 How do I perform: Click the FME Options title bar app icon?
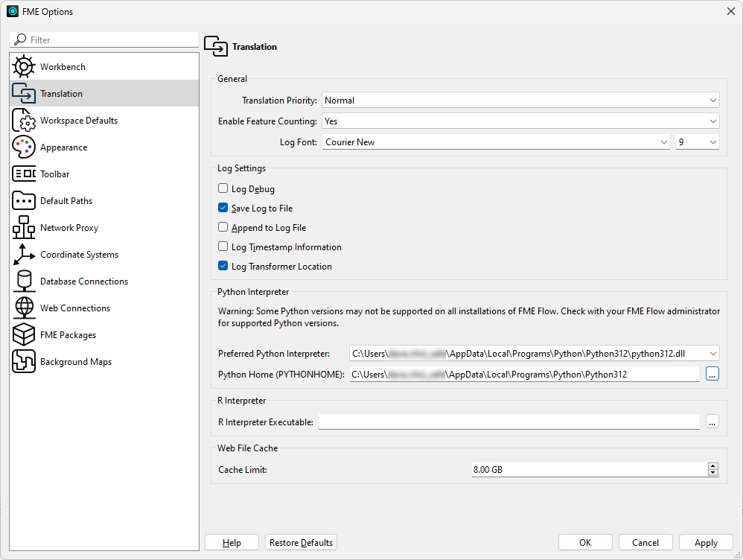[13, 11]
